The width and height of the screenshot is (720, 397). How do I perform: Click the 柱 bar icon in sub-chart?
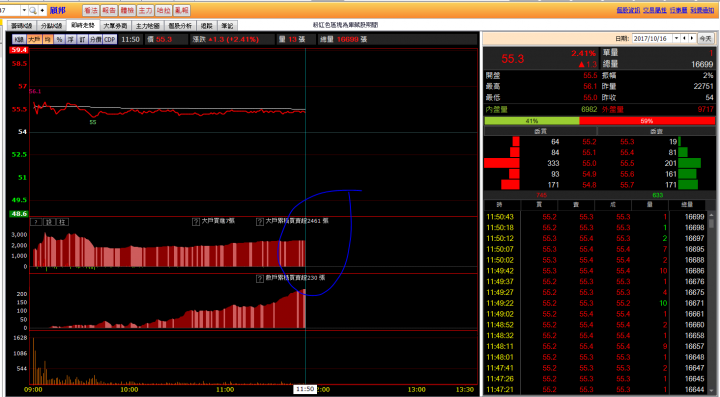point(62,222)
